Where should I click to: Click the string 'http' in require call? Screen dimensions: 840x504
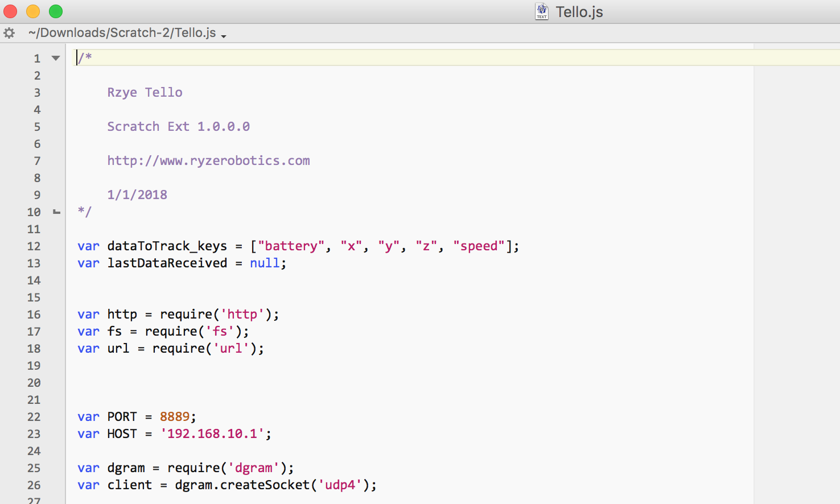(242, 314)
